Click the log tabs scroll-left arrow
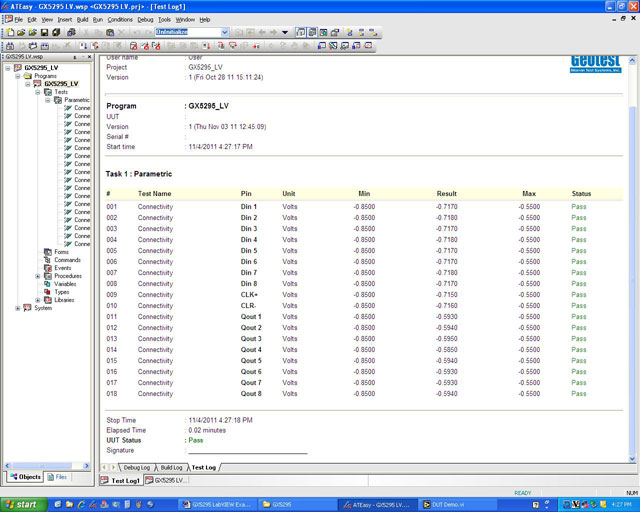The width and height of the screenshot is (640, 512). [104, 467]
